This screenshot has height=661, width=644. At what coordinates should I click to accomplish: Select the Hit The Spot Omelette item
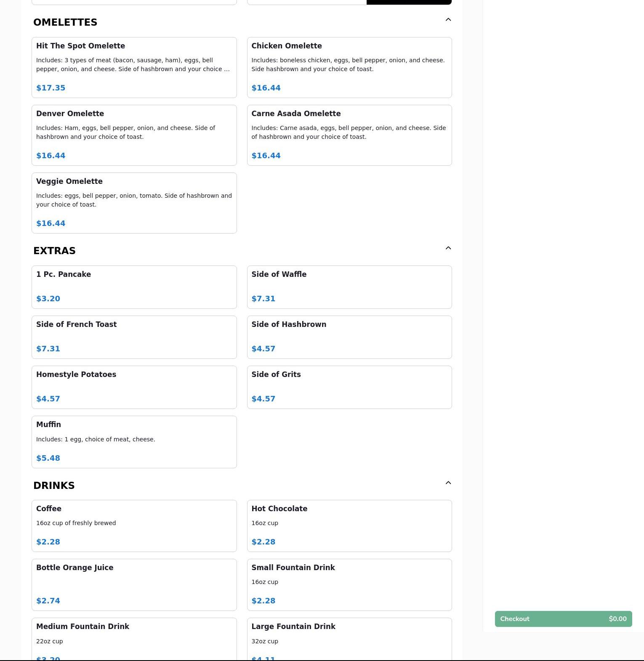point(134,67)
